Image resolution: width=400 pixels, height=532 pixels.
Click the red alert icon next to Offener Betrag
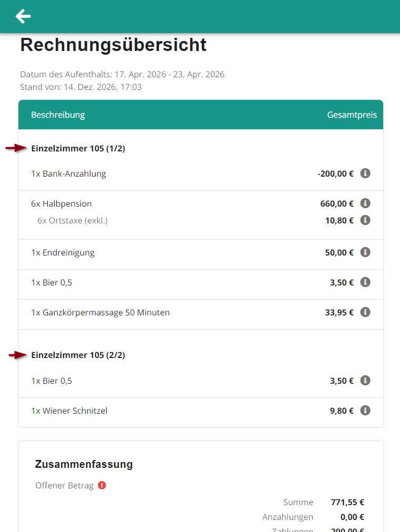pyautogui.click(x=101, y=485)
